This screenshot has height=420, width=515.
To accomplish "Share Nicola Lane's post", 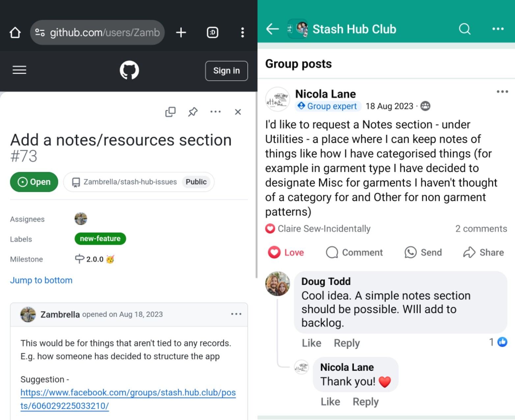I will pyautogui.click(x=483, y=252).
